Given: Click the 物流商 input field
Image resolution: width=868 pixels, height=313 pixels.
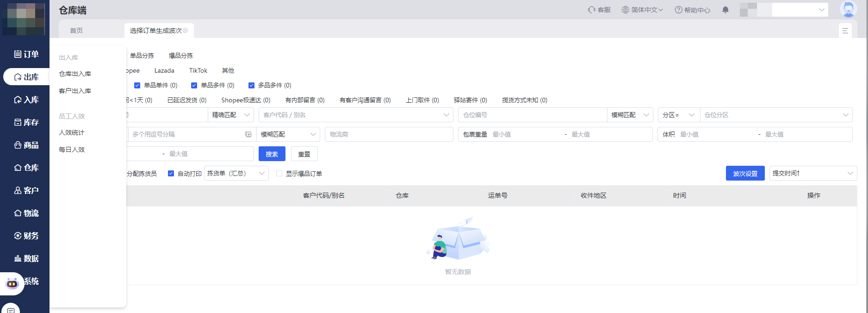Looking at the screenshot, I should tap(389, 134).
